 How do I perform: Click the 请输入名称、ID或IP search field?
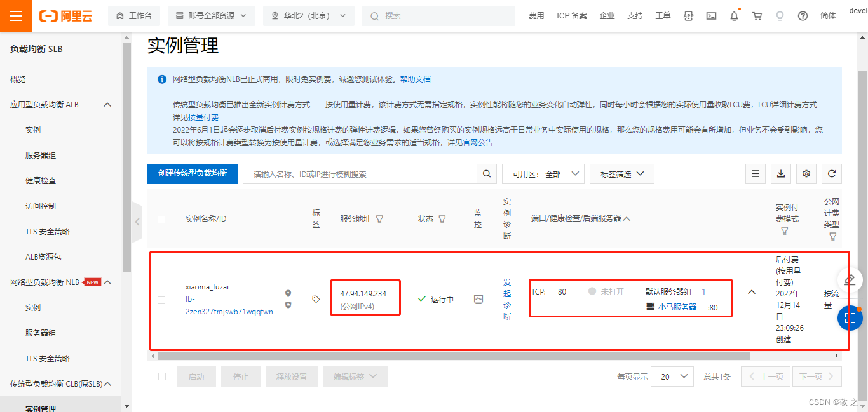[x=360, y=174]
